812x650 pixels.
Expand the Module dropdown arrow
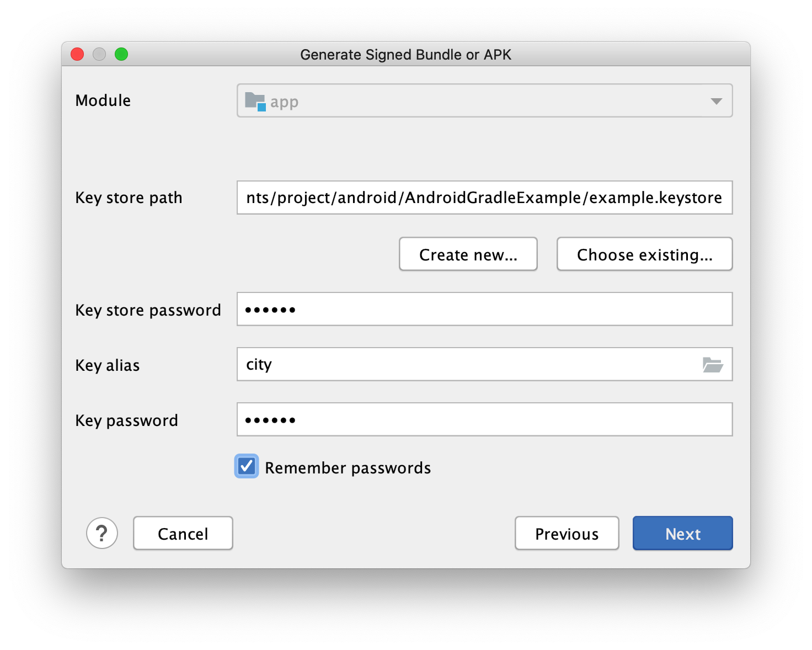716,101
